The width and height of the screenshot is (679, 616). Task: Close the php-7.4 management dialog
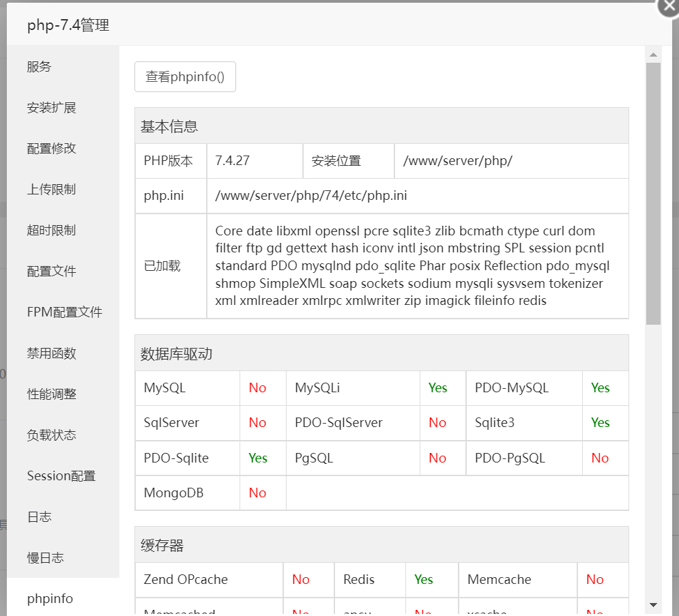pos(669,7)
